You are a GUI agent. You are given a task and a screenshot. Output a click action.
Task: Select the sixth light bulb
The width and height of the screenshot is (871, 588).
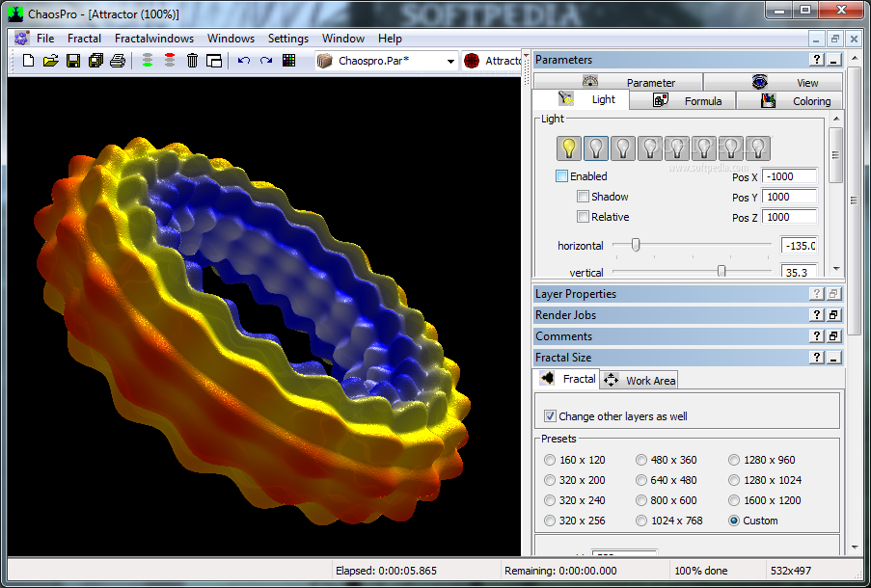coord(704,148)
